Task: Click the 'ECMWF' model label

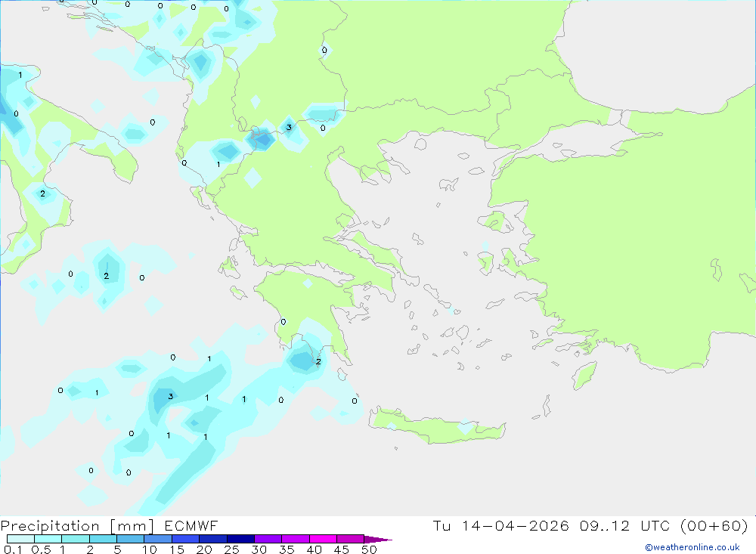Action: pyautogui.click(x=191, y=525)
